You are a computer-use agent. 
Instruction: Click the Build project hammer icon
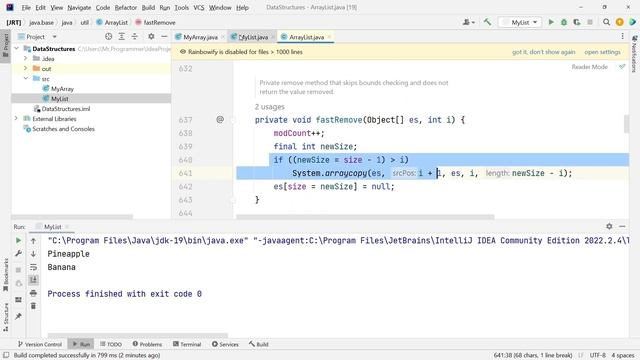pos(487,22)
